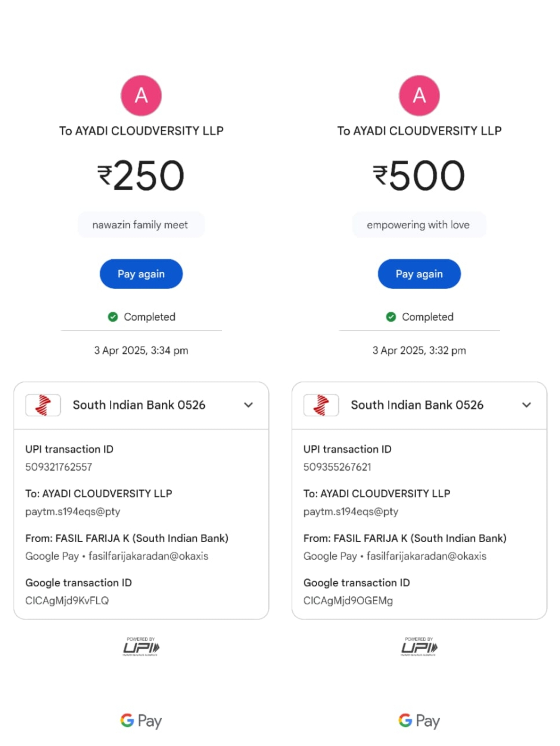Screen dimensions: 560x746
Task: Click the Google Pay logo at bottom left
Action: click(x=141, y=720)
